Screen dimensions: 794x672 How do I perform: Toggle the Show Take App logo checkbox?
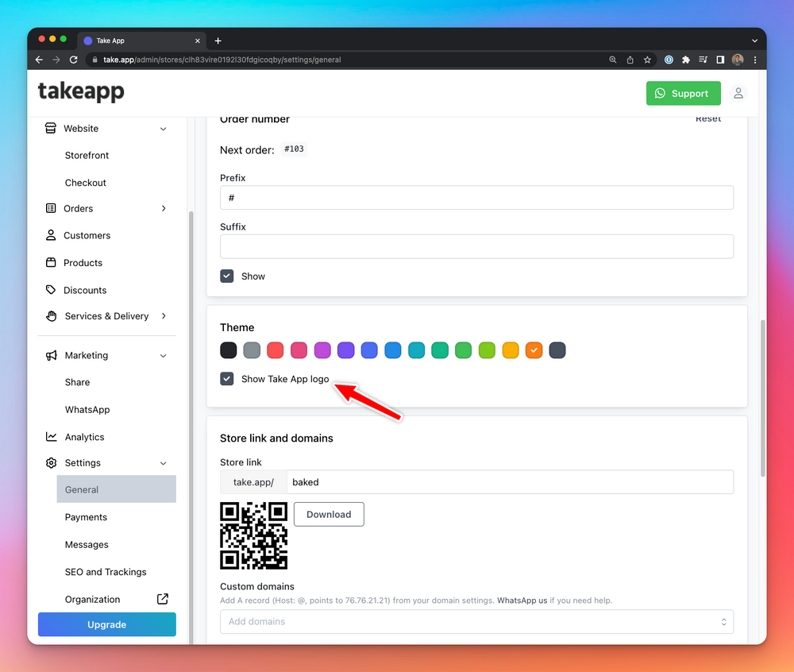227,379
